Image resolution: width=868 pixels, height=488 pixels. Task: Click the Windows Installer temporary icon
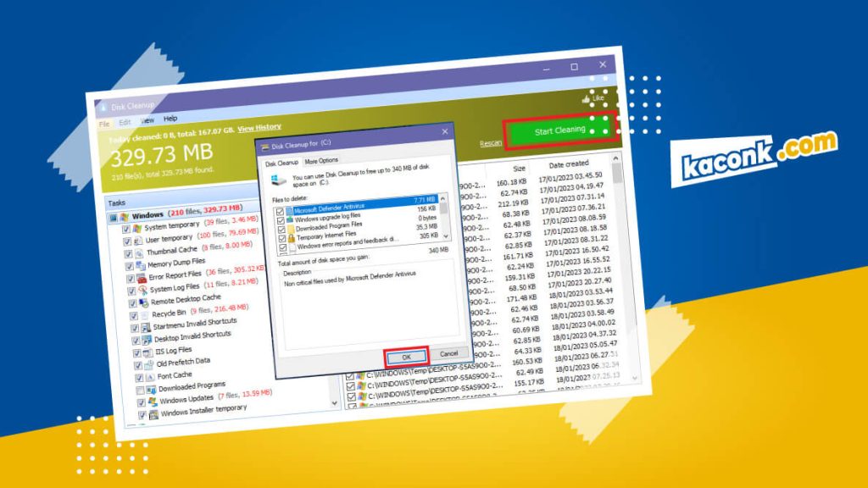click(x=153, y=413)
